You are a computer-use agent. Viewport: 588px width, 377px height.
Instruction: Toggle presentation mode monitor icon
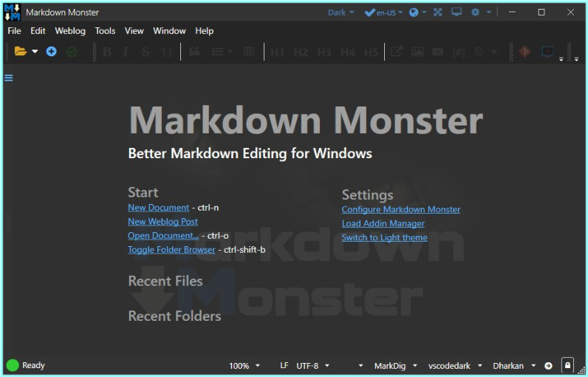coord(457,12)
